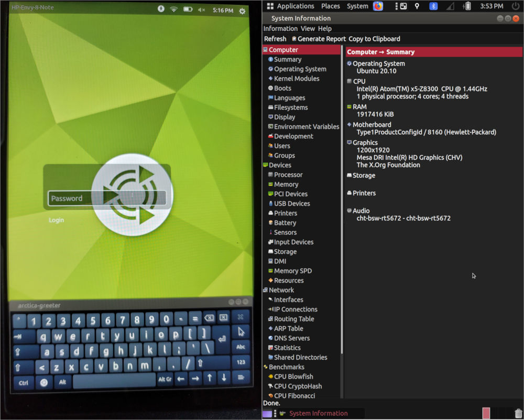This screenshot has height=420, width=524.
Task: Open the View menu in System Information
Action: point(308,29)
